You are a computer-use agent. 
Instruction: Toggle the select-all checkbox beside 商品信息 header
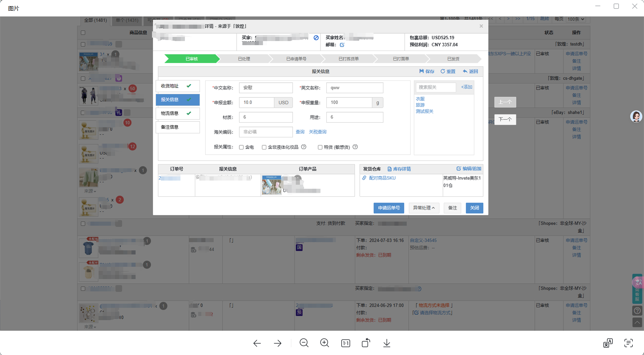coord(83,33)
